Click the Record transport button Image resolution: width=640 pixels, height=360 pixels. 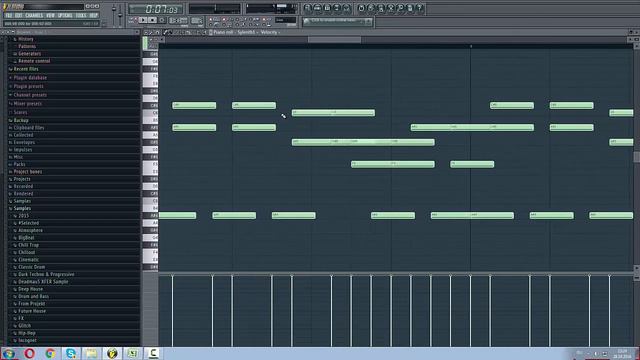(x=162, y=20)
